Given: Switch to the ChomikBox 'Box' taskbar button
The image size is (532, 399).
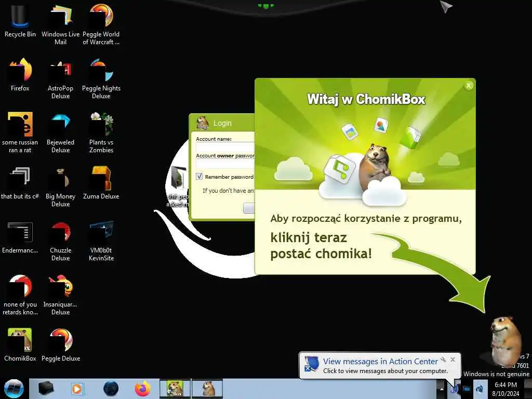Looking at the screenshot, I should point(175,389).
